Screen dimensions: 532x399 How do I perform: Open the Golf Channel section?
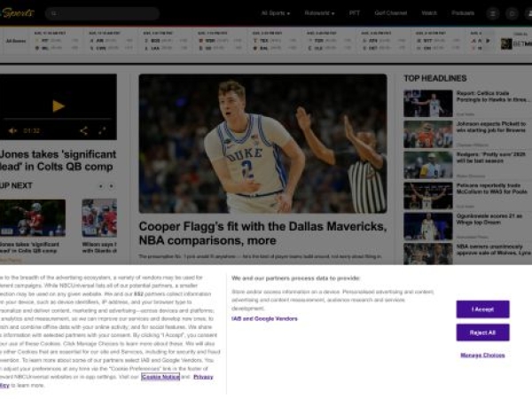(x=390, y=13)
